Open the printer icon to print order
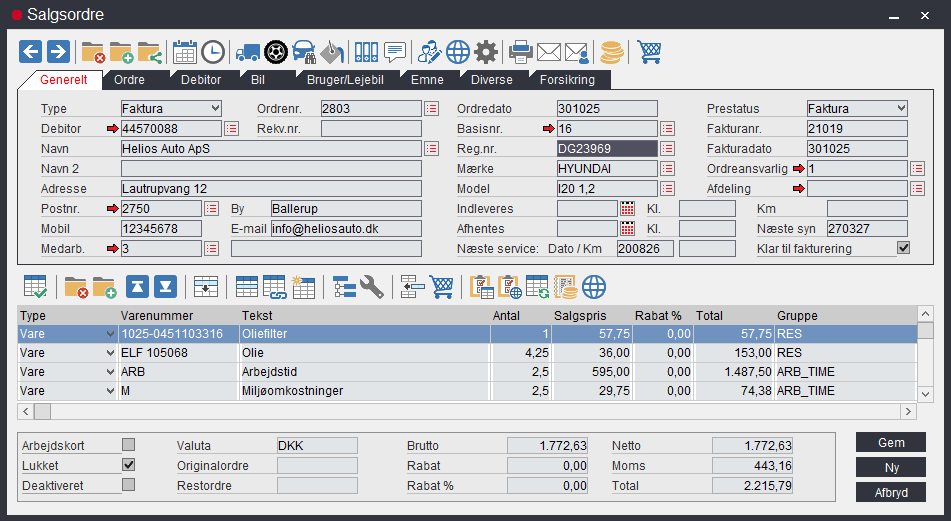This screenshot has width=951, height=521. click(520, 51)
